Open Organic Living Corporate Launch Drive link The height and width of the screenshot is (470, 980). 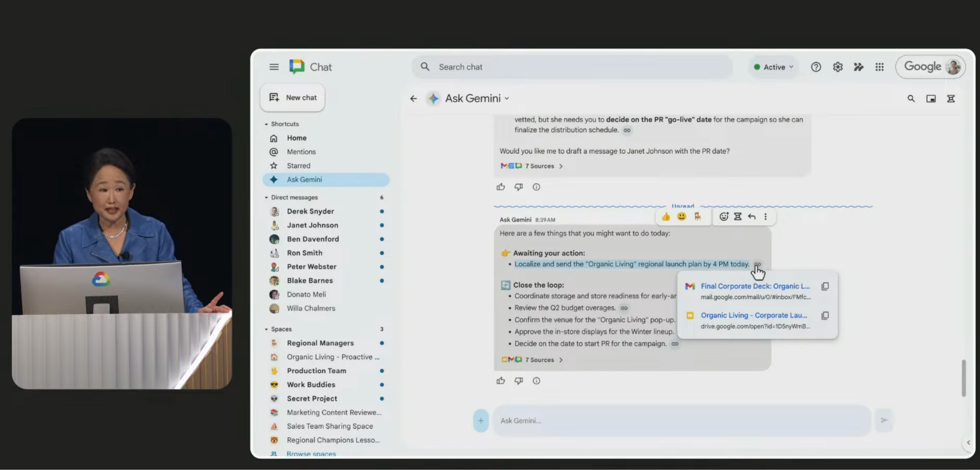[x=753, y=316]
